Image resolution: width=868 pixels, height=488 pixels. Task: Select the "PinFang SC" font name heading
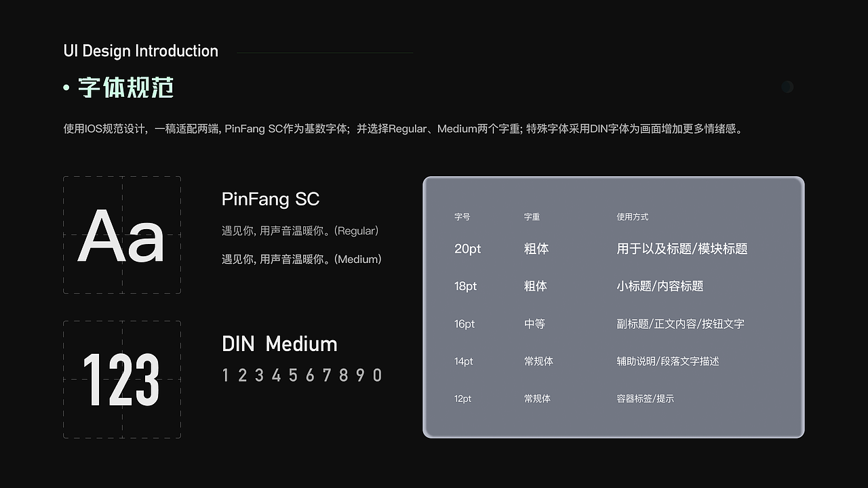coord(270,199)
